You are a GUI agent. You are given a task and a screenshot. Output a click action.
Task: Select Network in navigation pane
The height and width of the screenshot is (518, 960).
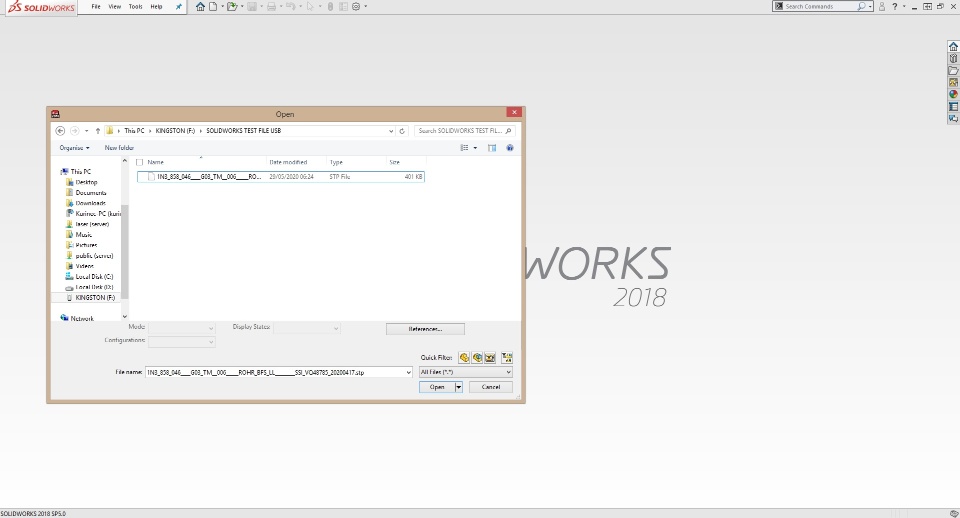click(81, 318)
